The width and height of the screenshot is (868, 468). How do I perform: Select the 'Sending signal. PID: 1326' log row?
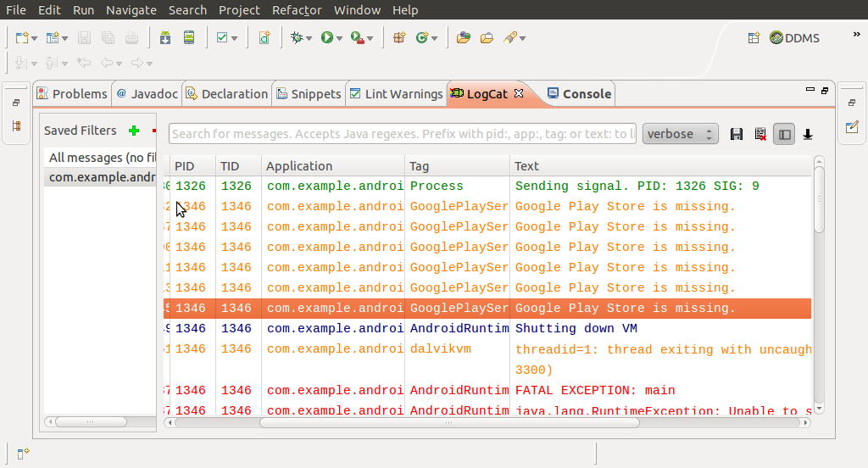[487, 186]
